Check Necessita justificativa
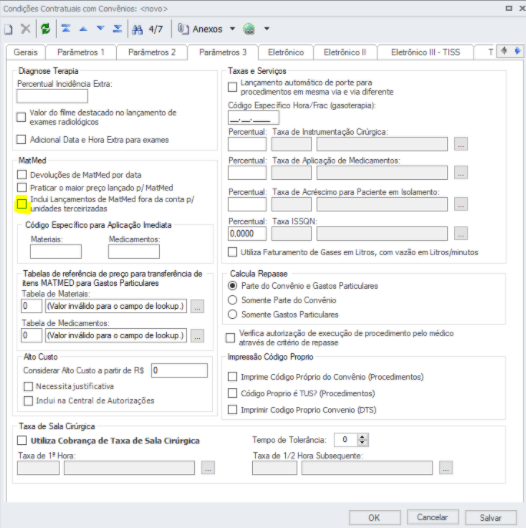This screenshot has height=528, width=526. (x=28, y=386)
